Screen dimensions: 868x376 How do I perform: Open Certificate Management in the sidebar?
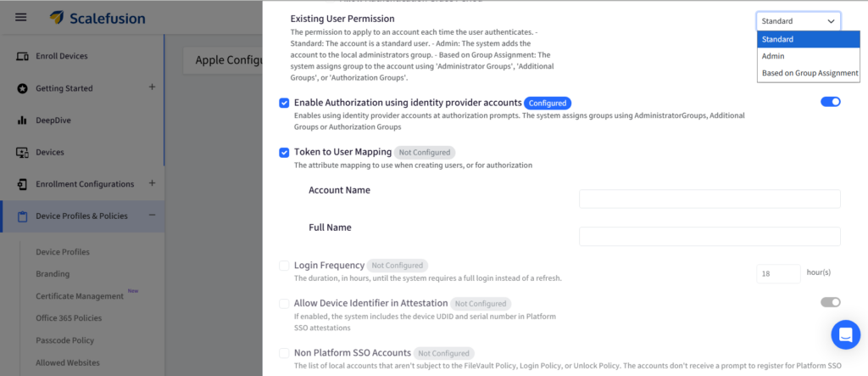pyautogui.click(x=80, y=296)
